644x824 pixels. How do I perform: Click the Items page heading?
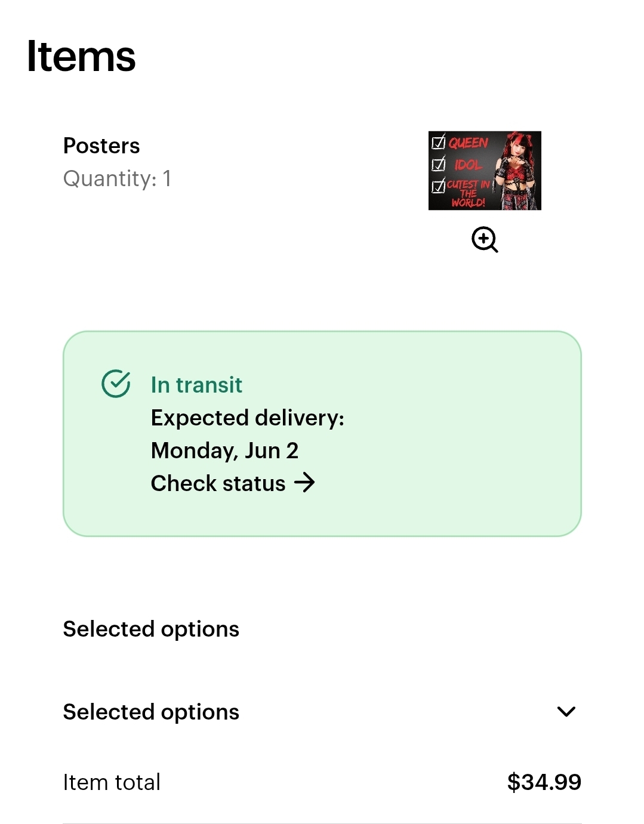81,57
